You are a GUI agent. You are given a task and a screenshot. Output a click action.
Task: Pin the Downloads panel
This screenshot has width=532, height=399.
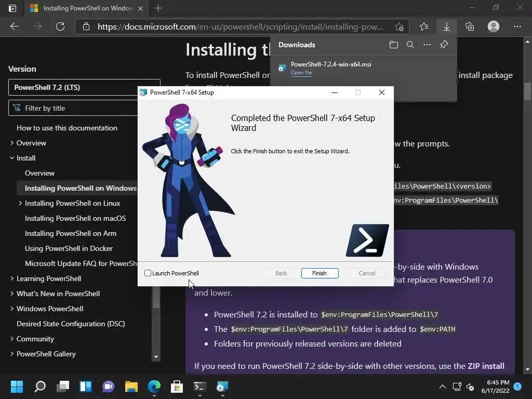[x=444, y=45]
